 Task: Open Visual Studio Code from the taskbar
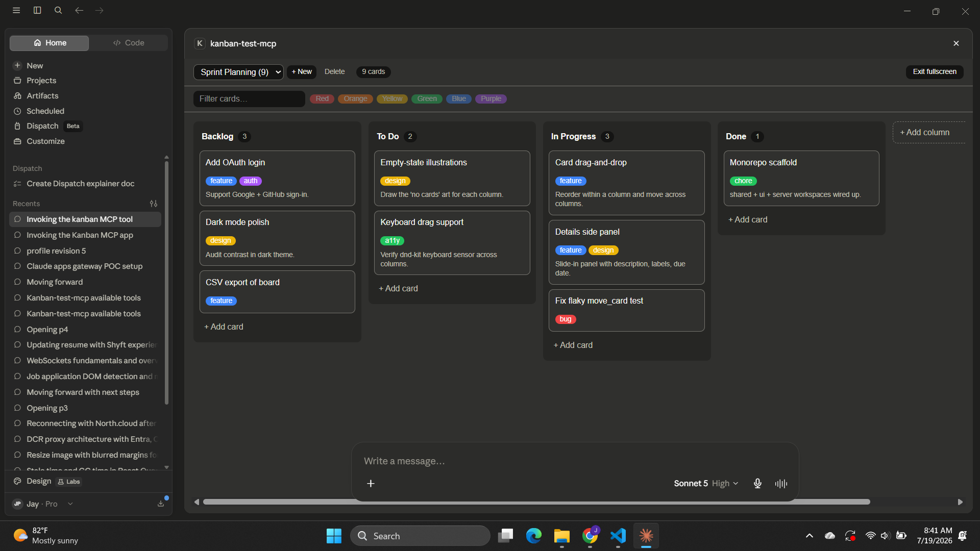[x=618, y=536]
